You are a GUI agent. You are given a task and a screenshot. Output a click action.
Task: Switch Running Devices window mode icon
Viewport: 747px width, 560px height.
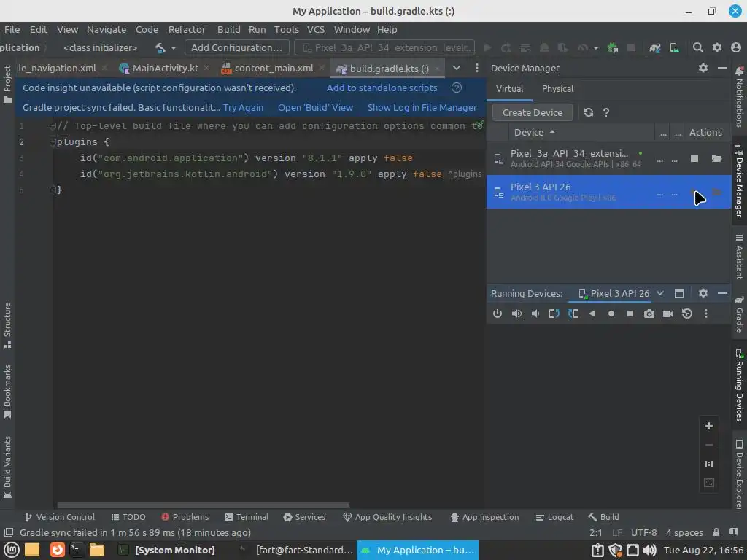click(x=679, y=293)
